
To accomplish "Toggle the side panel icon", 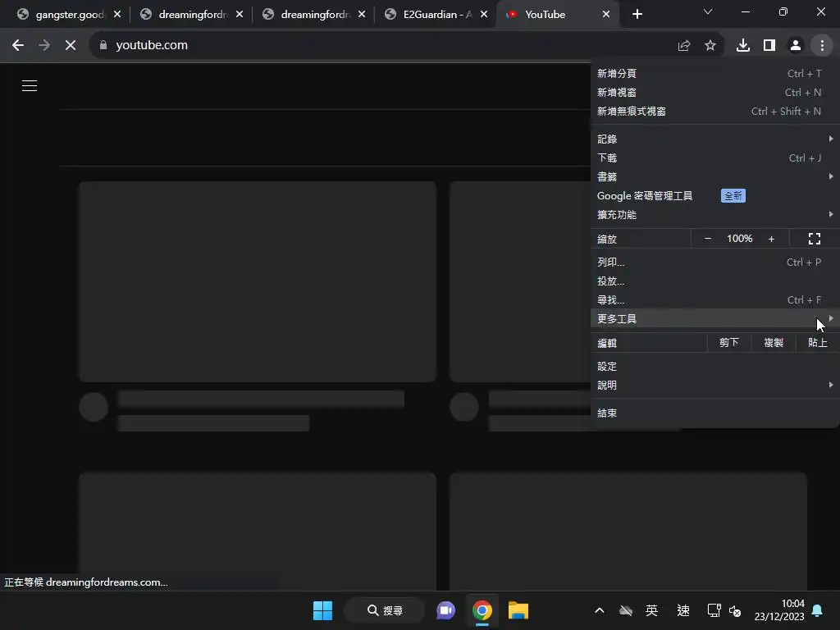I will click(769, 46).
